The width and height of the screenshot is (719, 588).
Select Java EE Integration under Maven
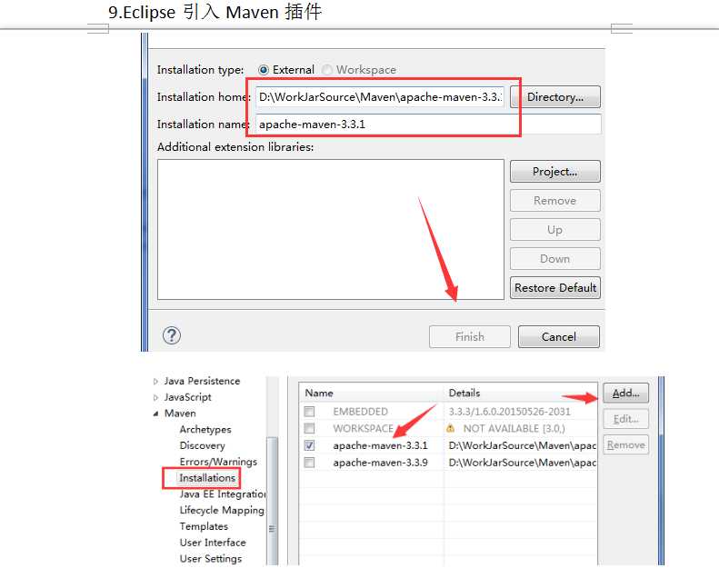tap(223, 494)
